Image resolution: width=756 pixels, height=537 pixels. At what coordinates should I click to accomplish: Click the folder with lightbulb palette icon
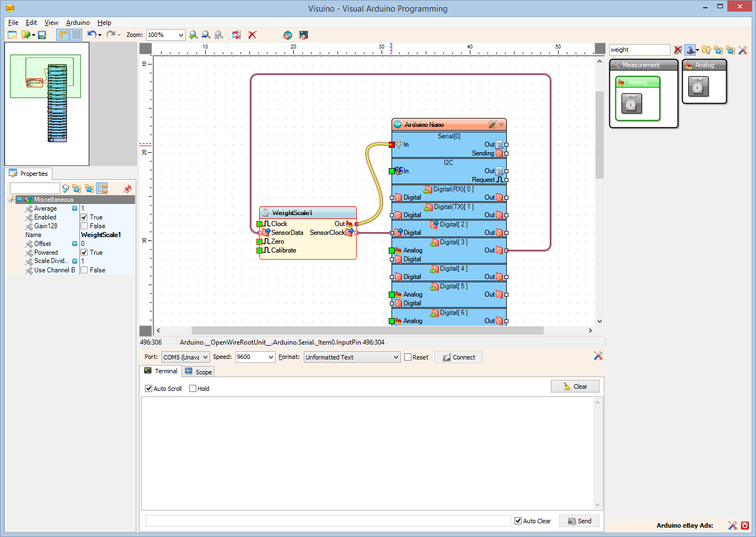(x=706, y=50)
